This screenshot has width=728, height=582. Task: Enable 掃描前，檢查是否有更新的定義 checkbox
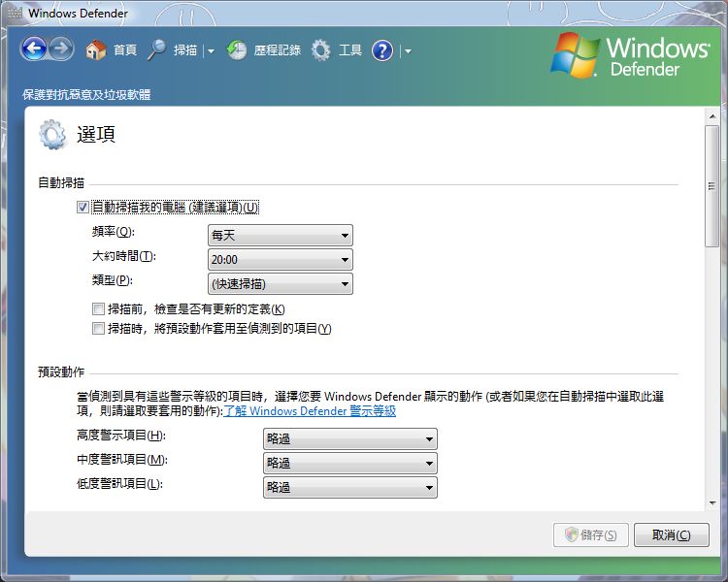(98, 309)
